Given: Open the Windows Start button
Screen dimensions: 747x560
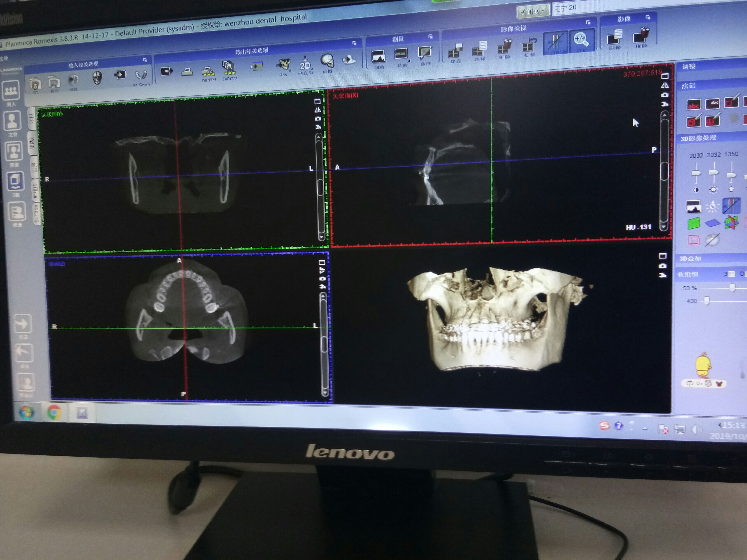Looking at the screenshot, I should click(27, 412).
